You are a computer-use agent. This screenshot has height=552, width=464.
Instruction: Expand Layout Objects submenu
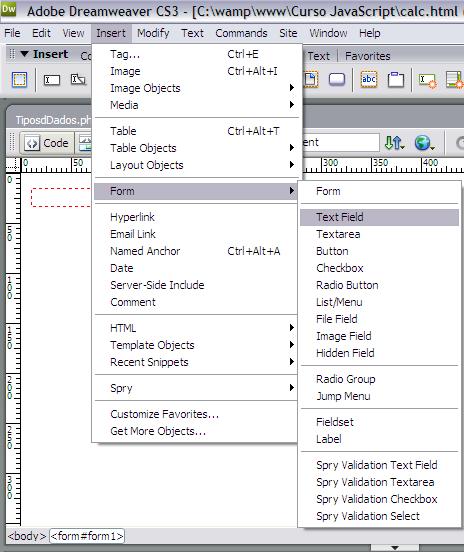click(x=196, y=165)
